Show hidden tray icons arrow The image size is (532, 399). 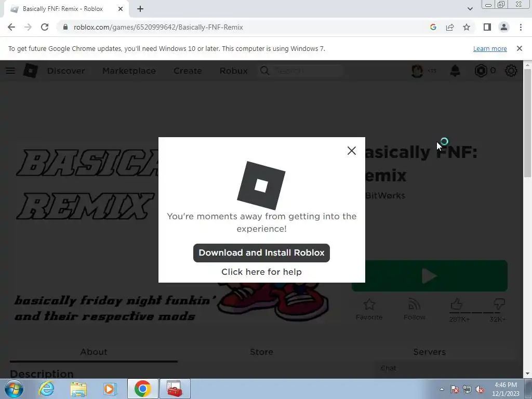(x=442, y=389)
